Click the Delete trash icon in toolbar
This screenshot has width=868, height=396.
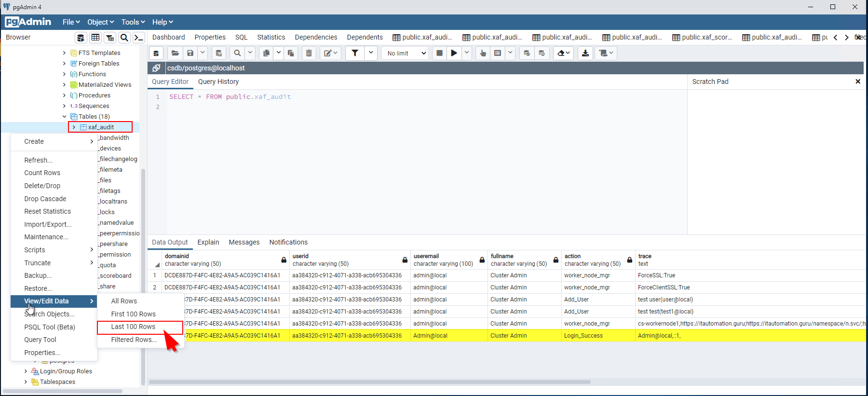pyautogui.click(x=309, y=53)
